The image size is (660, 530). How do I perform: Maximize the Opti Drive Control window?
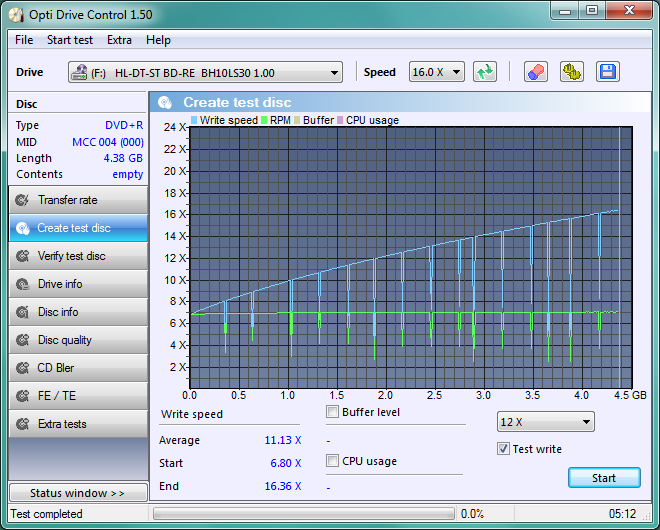pos(592,11)
